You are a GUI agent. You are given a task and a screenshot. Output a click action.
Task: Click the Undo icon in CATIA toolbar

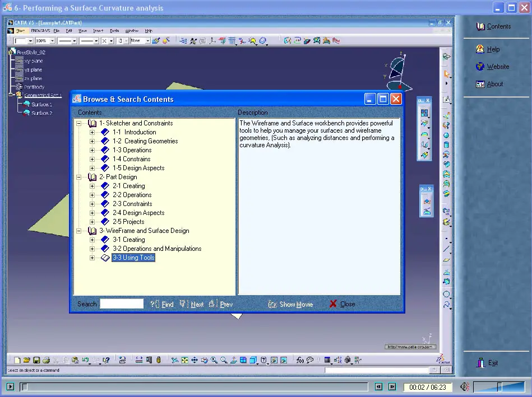85,360
